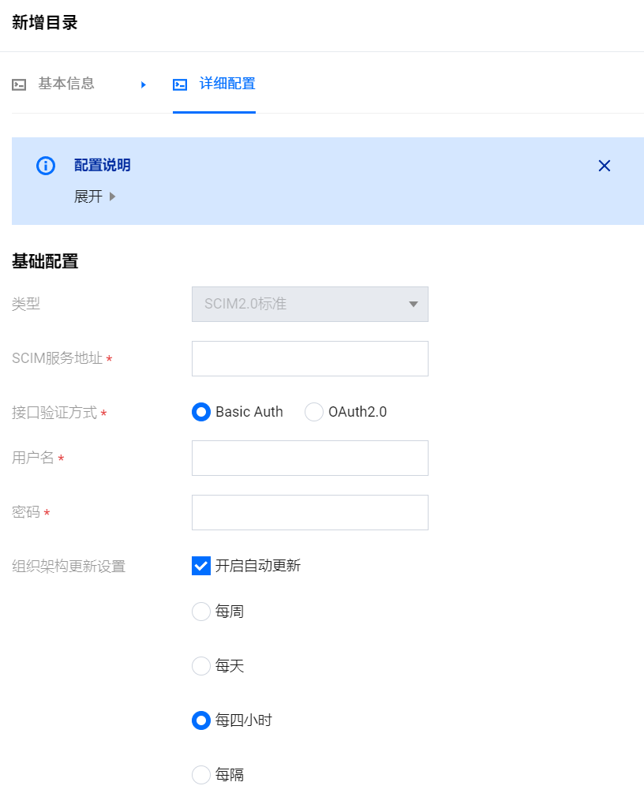Screen dimensions: 644x812
Task: Click the 基础配置 section heading
Action: pyautogui.click(x=45, y=261)
